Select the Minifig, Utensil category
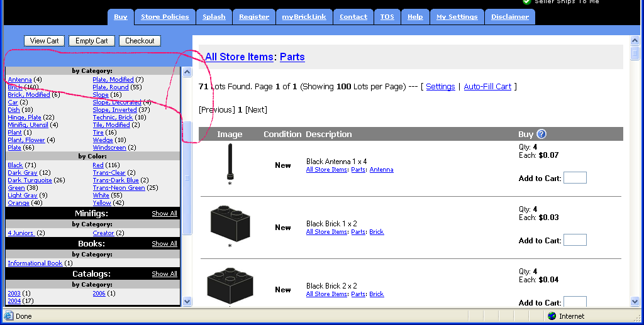Viewport: 644px width, 325px height. pos(28,124)
